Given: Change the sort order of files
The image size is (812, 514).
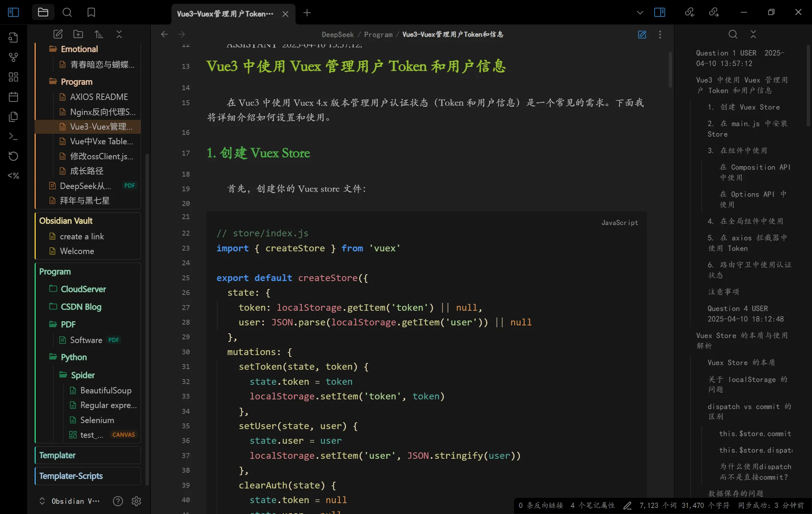Looking at the screenshot, I should pyautogui.click(x=98, y=34).
